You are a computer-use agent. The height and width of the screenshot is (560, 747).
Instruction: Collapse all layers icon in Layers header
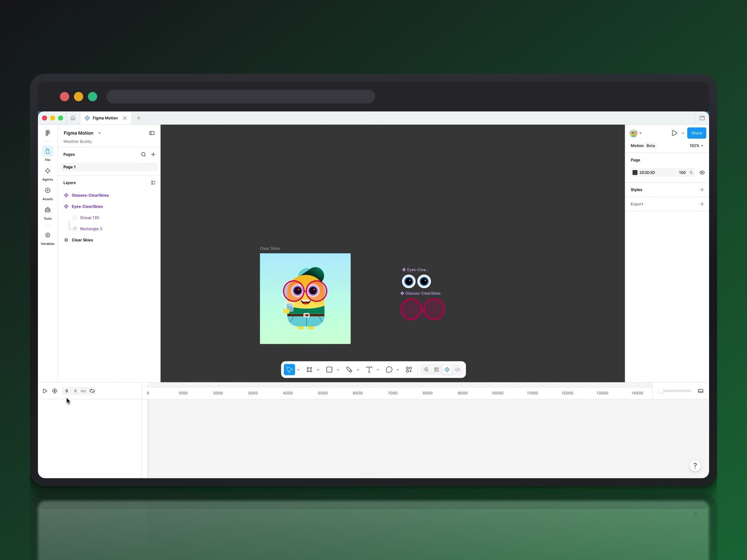[153, 183]
